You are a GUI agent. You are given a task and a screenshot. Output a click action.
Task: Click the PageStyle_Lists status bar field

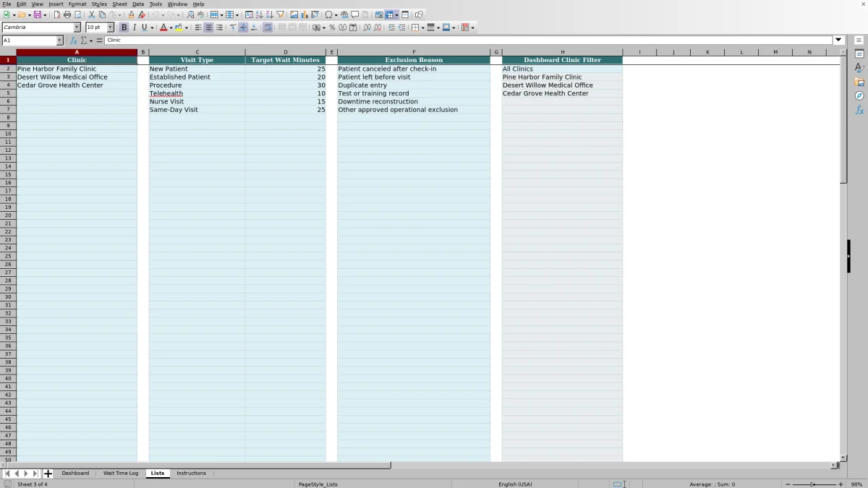point(318,484)
